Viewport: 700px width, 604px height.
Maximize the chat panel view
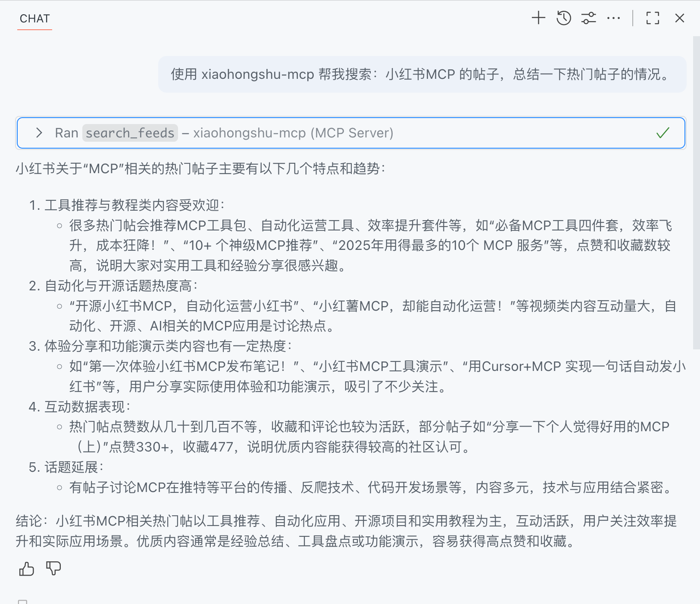tap(653, 19)
